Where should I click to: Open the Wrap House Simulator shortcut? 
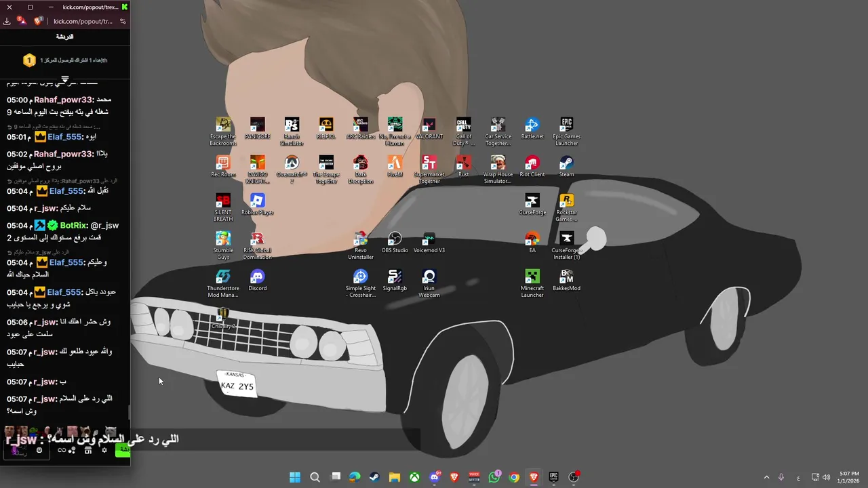click(x=498, y=169)
